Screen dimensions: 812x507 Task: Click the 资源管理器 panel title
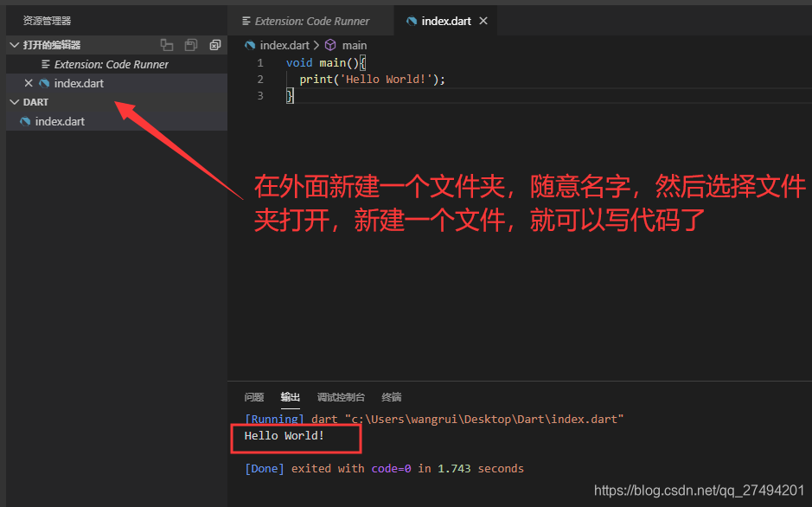[x=47, y=21]
